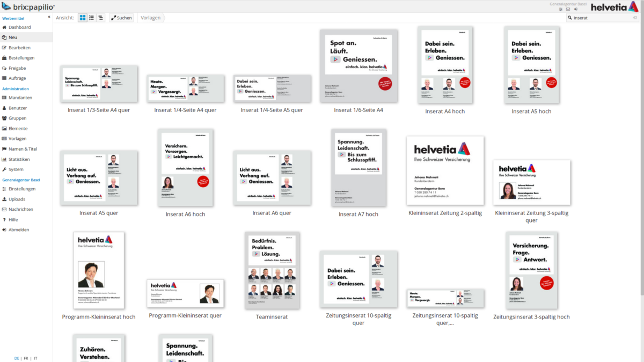This screenshot has width=644, height=362.
Task: Click the Administration section heading
Action: click(x=16, y=88)
